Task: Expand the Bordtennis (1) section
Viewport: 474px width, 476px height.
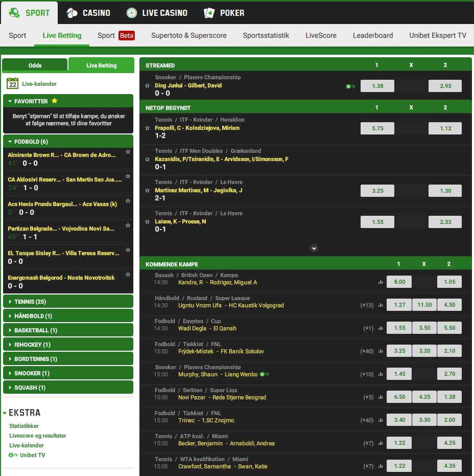Action: [x=68, y=359]
